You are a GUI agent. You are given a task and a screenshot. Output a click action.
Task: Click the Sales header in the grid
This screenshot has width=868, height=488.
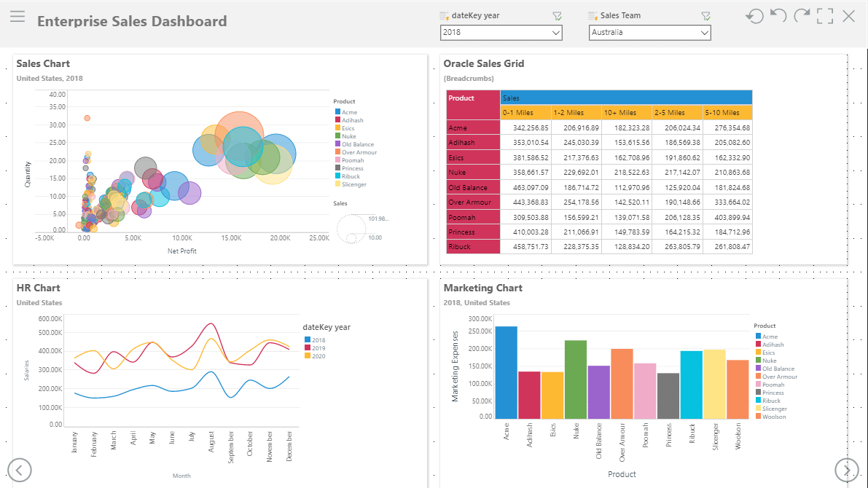pos(626,98)
